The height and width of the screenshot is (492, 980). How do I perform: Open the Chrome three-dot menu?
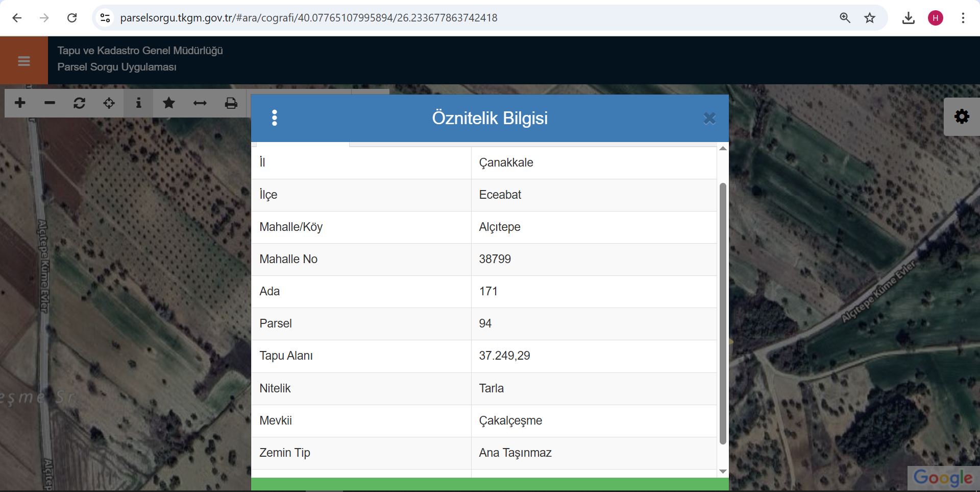coord(963,18)
